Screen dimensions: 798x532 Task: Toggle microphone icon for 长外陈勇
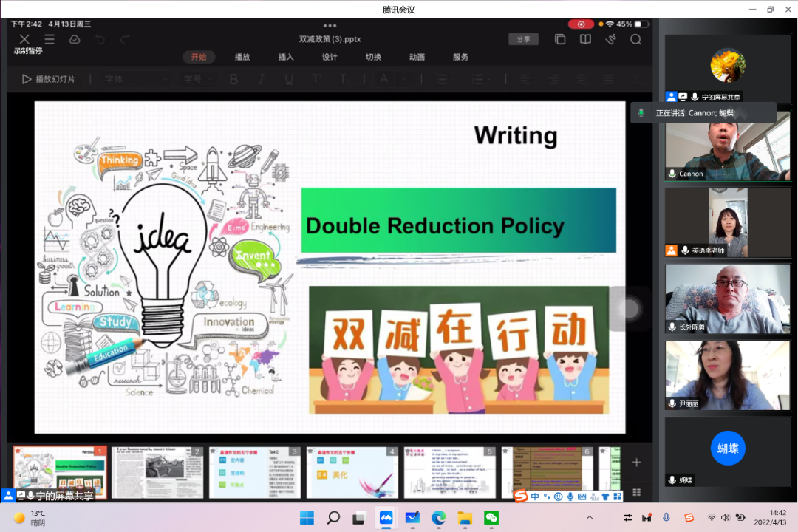(x=672, y=327)
